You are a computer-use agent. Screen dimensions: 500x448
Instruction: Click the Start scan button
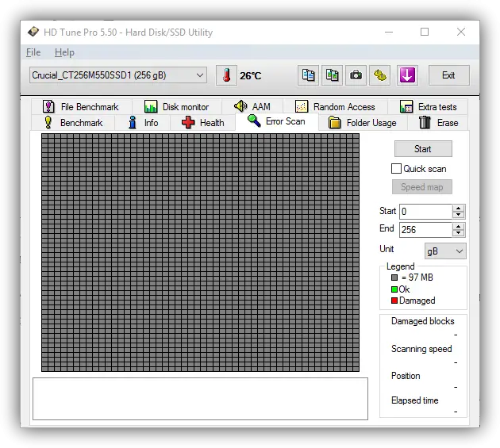[423, 149]
